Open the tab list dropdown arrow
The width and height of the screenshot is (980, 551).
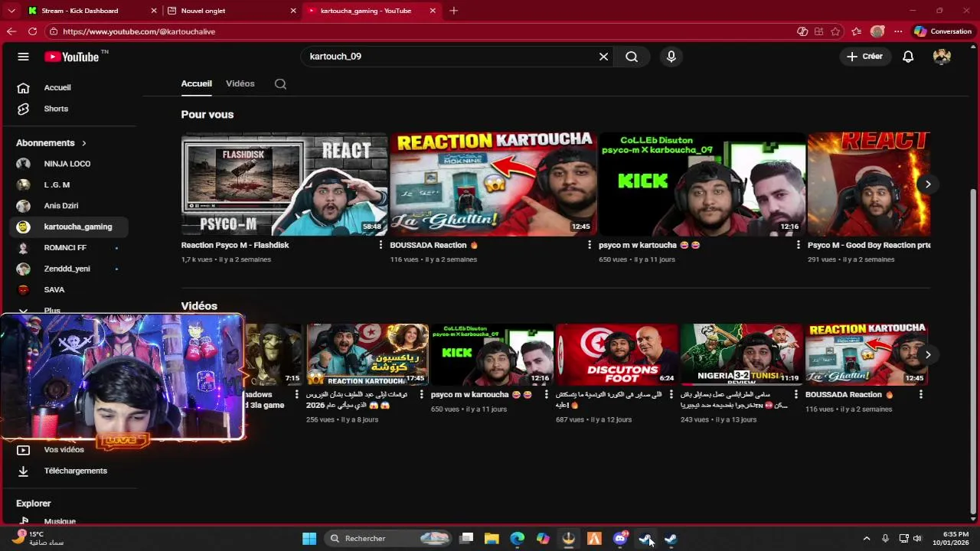tap(11, 11)
